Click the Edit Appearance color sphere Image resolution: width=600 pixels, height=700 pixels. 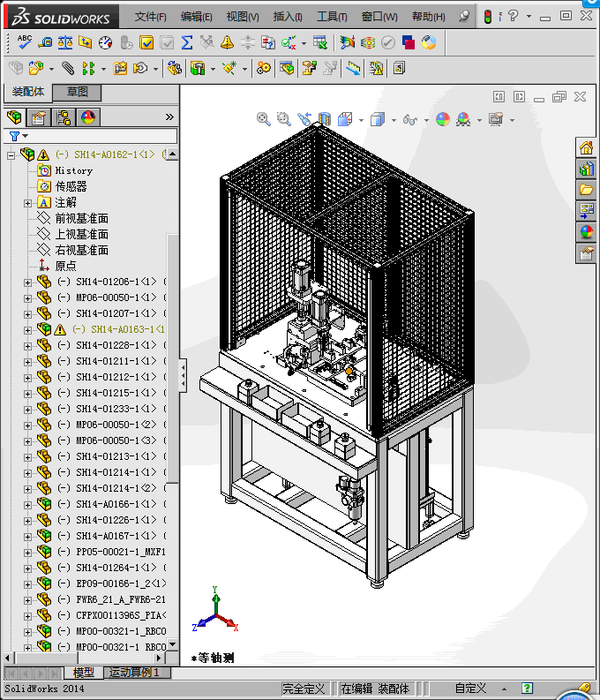pos(443,119)
